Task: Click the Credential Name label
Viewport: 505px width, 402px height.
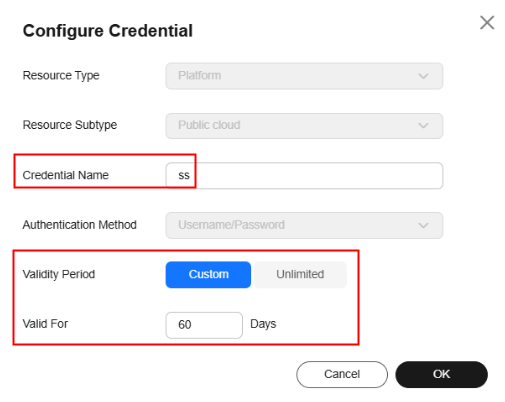Action: coord(66,175)
